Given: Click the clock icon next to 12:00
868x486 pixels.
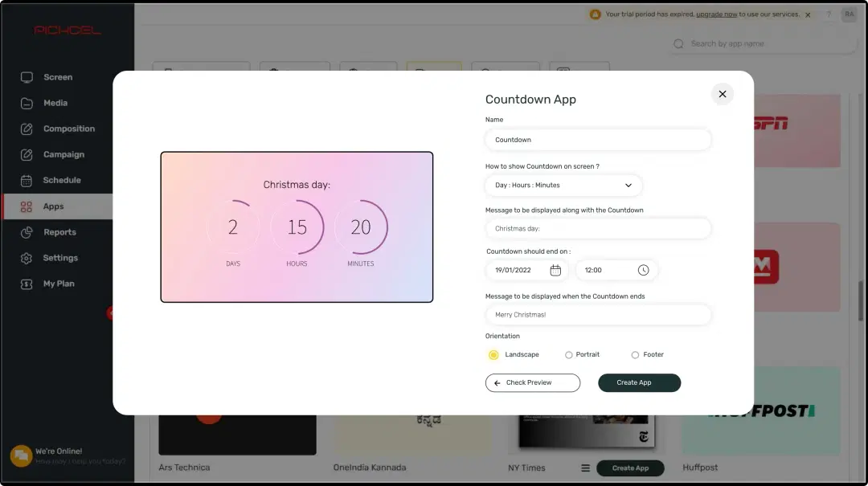Looking at the screenshot, I should point(643,270).
